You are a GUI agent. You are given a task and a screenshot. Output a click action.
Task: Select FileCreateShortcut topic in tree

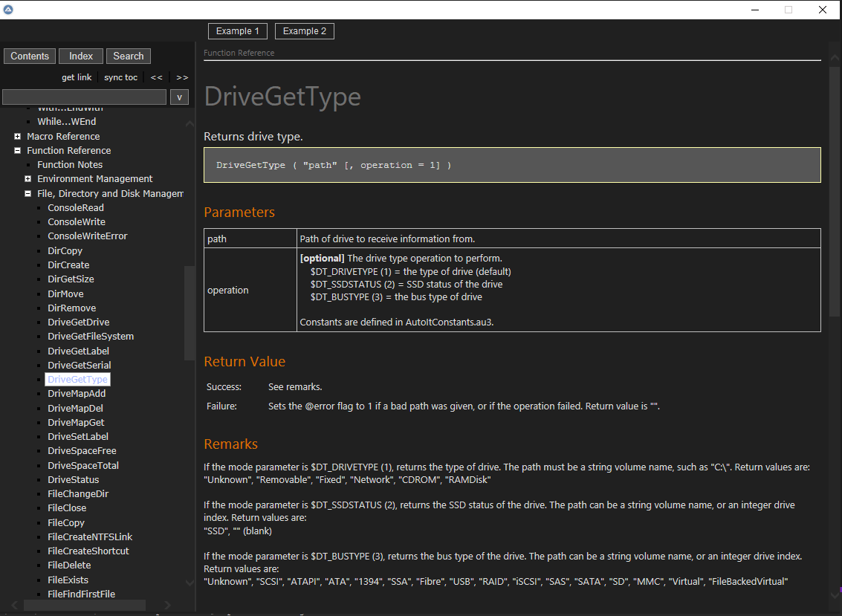point(88,551)
